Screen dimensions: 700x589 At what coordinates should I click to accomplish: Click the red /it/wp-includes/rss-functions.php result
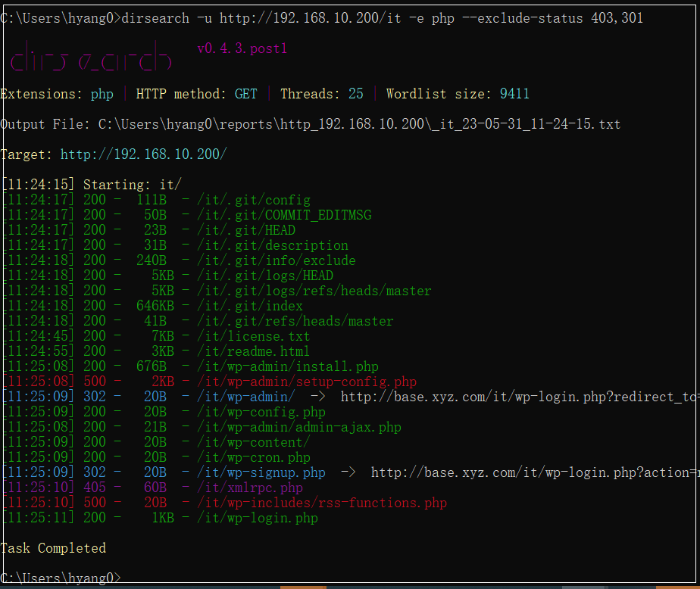coord(322,503)
